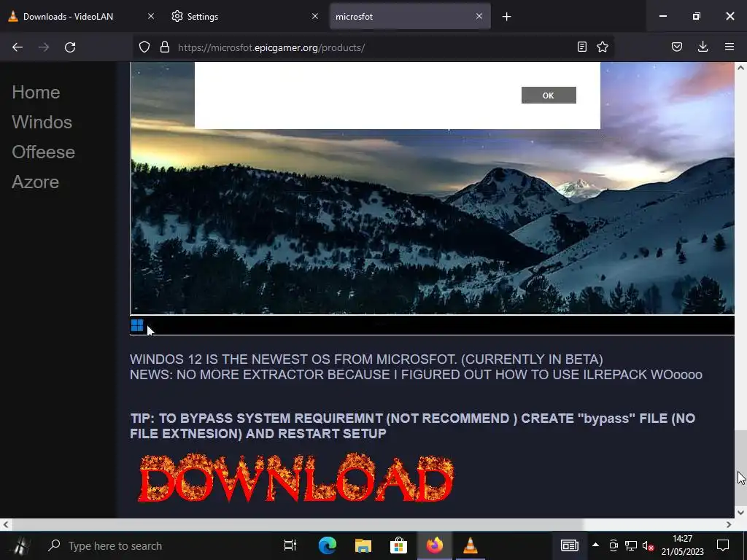Click the 'NEWS: NO MORE EXTRACTOR' line
This screenshot has height=560, width=747.
417,374
